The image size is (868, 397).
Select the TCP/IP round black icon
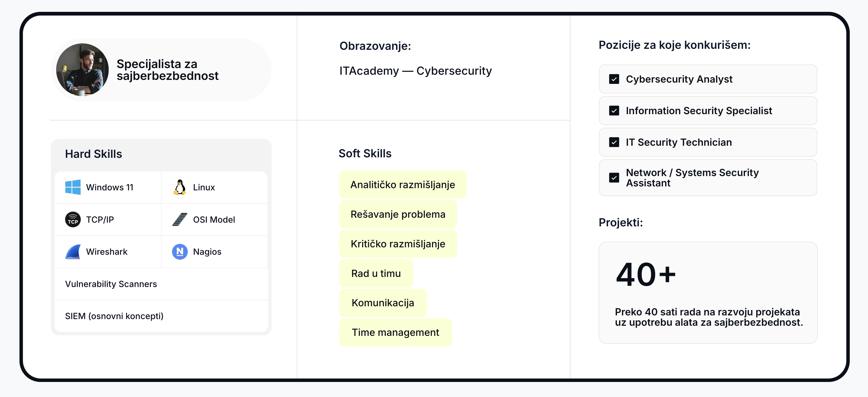click(73, 219)
